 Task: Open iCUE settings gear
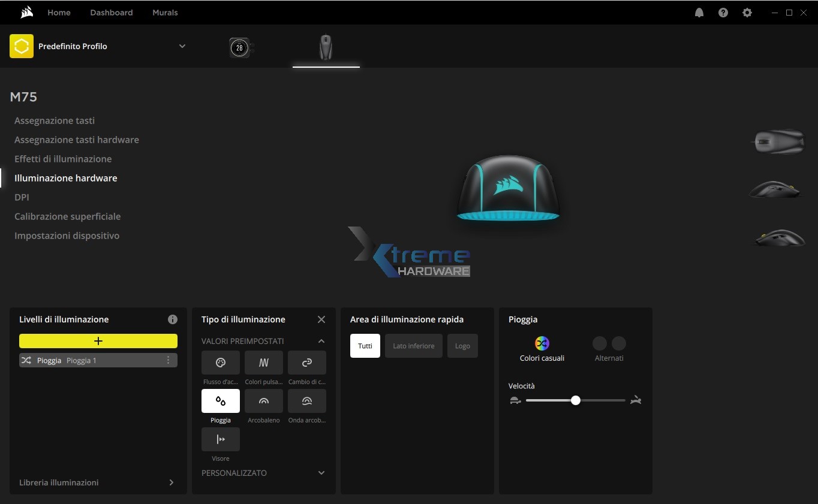(747, 12)
